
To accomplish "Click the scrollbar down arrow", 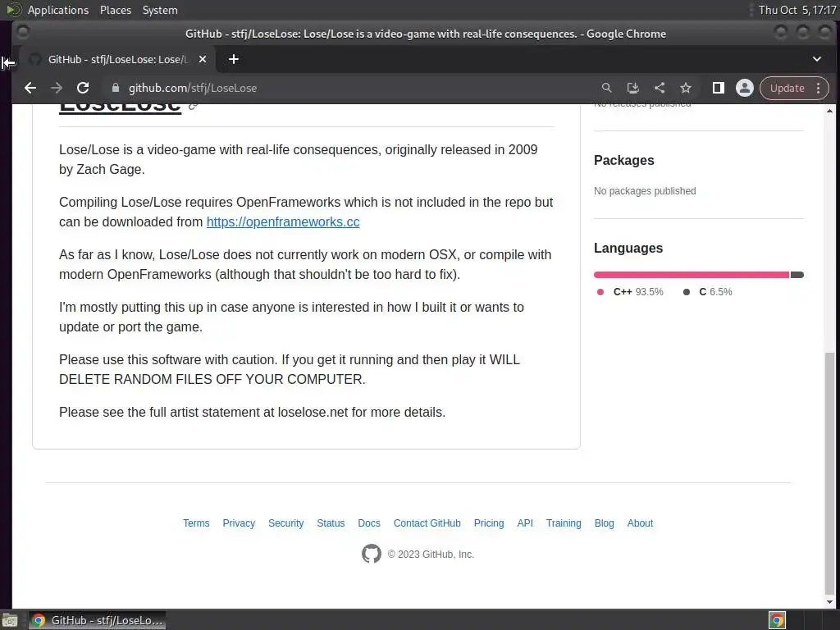I will [829, 602].
